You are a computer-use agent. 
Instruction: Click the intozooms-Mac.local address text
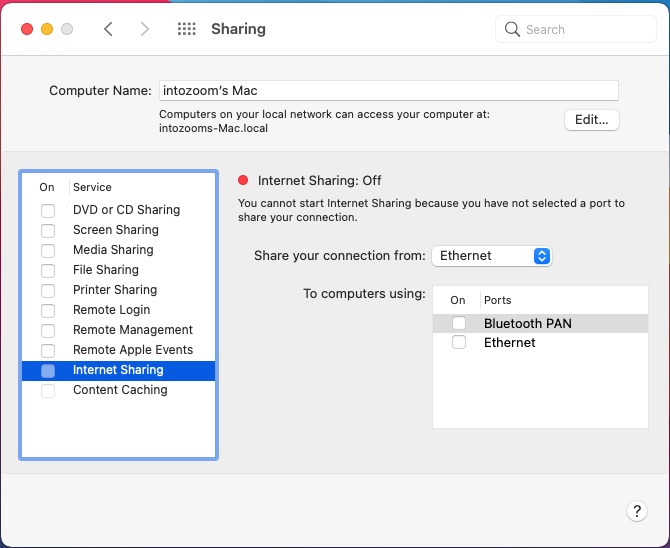tap(213, 128)
